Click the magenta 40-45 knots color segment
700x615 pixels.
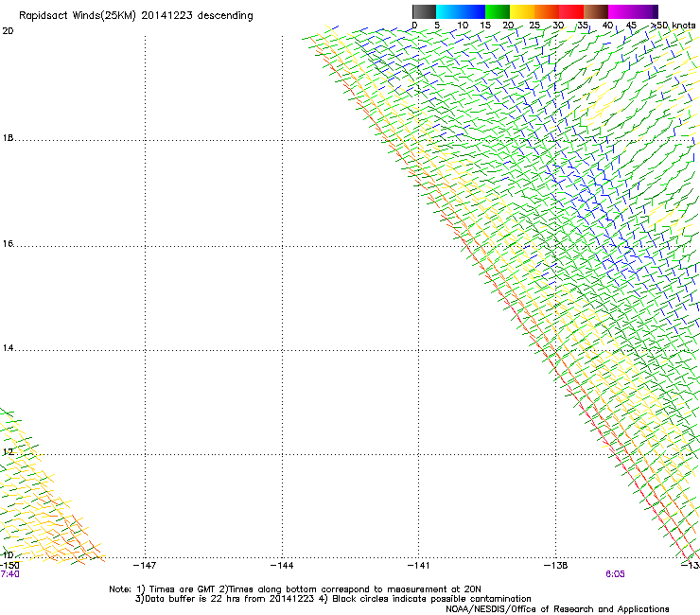[621, 11]
